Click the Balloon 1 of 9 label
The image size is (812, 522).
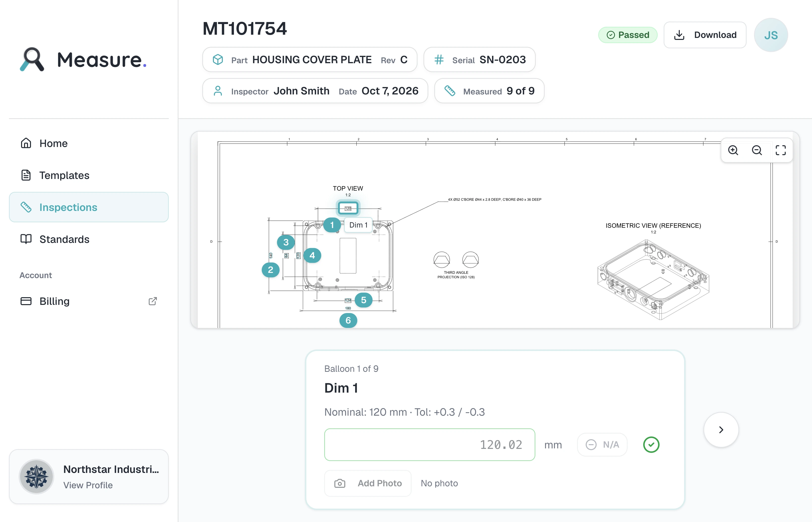point(351,369)
